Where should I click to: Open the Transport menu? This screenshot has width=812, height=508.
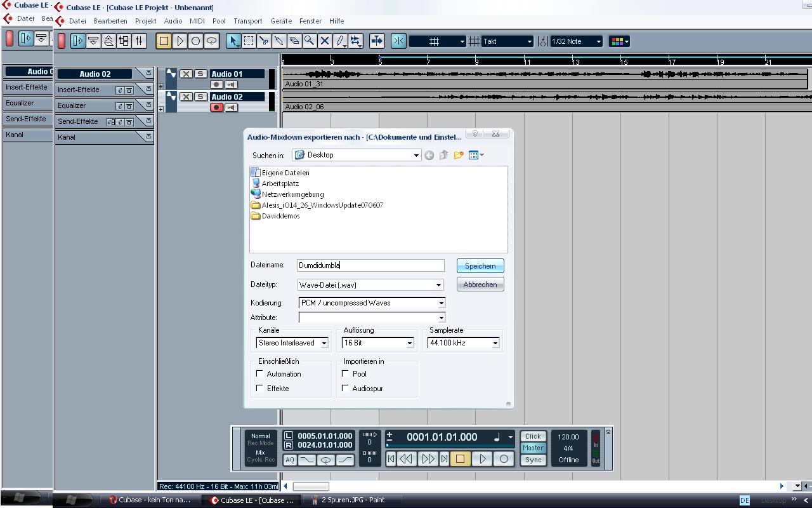coord(247,21)
